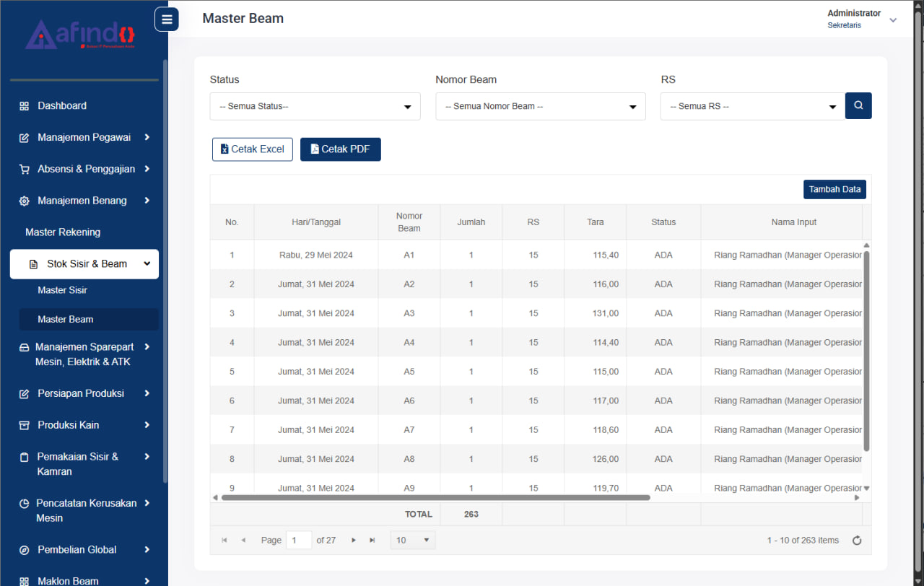
Task: Click the Dashboard grid icon in sidebar
Action: click(24, 106)
